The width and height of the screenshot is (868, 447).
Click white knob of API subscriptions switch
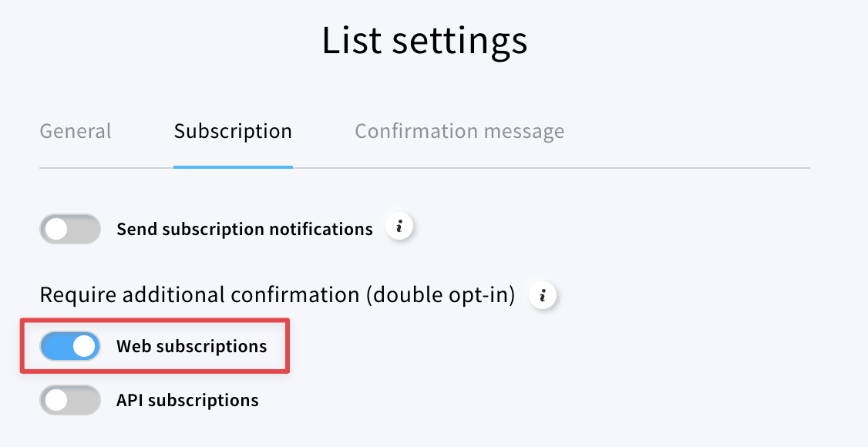(x=56, y=400)
